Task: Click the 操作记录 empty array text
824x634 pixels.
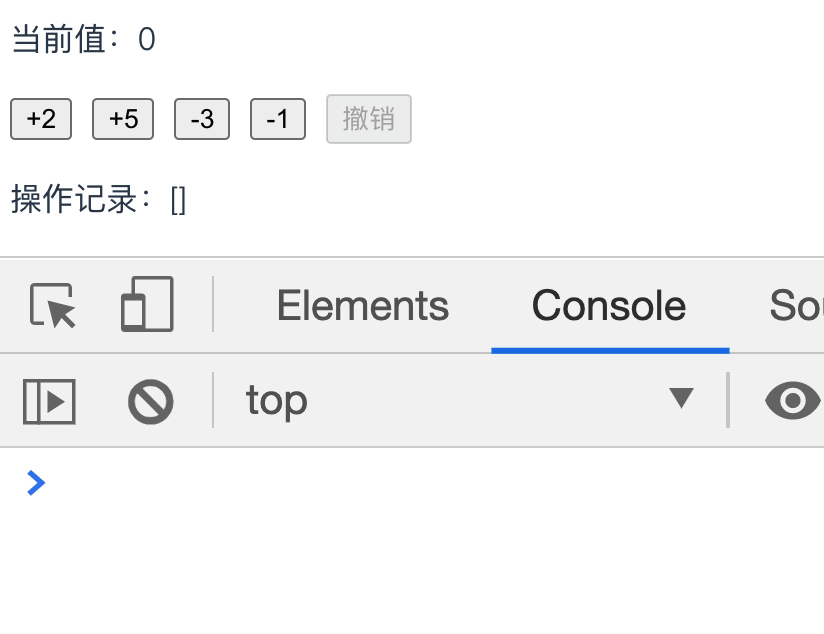Action: click(x=179, y=200)
